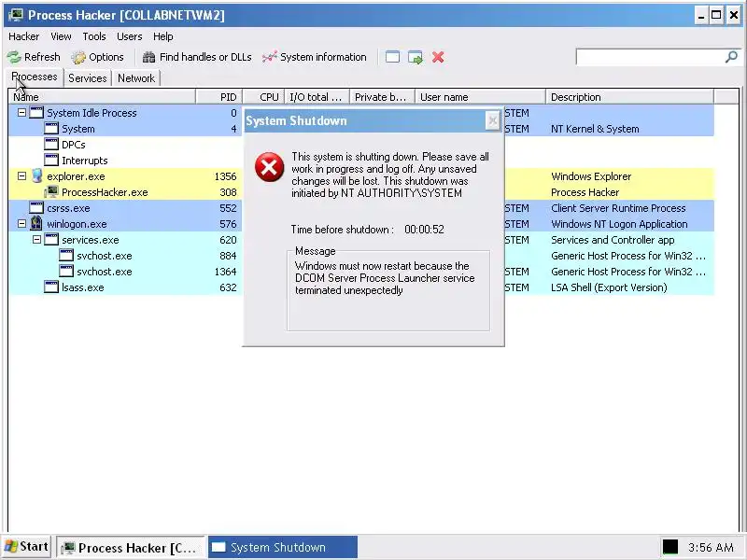Sort by the Name column header
Screen dimensions: 747x560
click(102, 97)
